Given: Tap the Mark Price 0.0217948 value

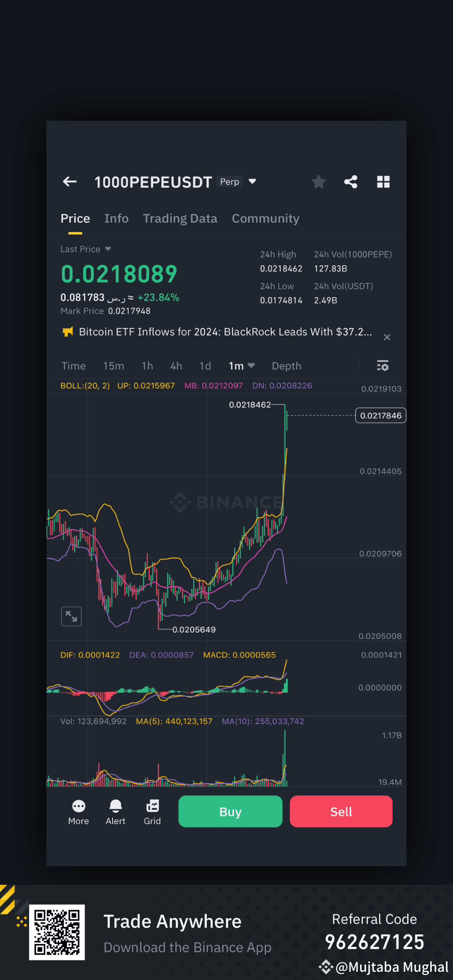Looking at the screenshot, I should tap(129, 311).
